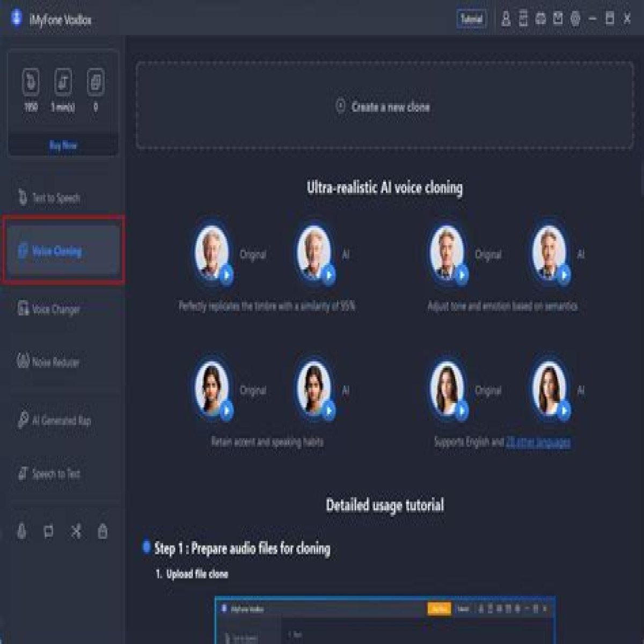Play Original sample above the timbre caption
The width and height of the screenshot is (644, 644).
pyautogui.click(x=226, y=275)
